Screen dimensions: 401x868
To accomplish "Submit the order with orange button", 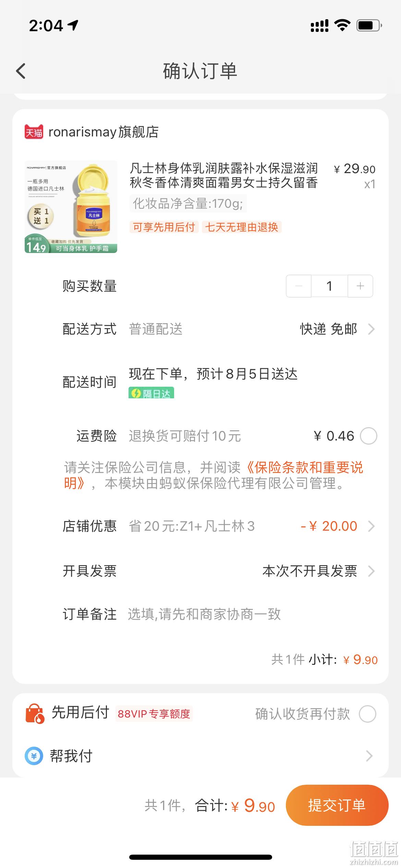I will tap(337, 805).
